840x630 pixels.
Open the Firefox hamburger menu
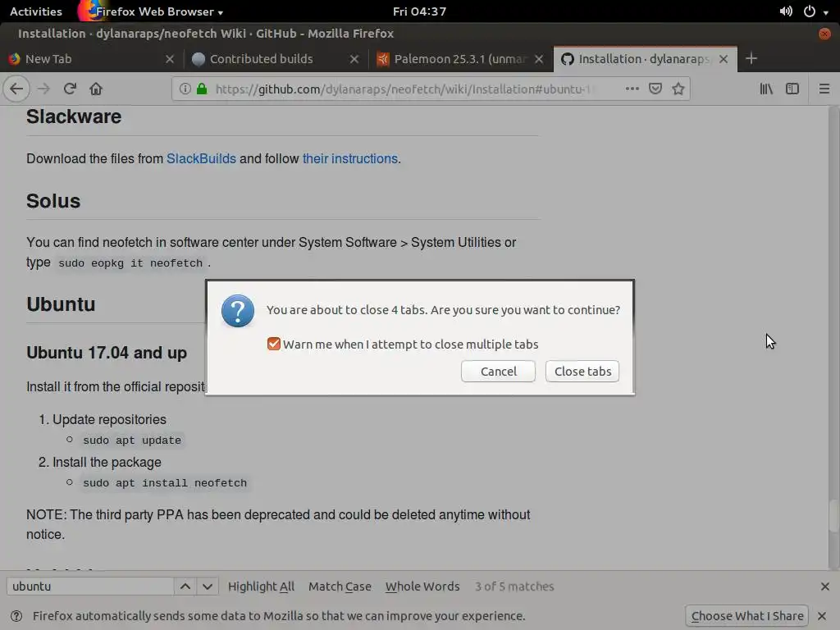[824, 89]
